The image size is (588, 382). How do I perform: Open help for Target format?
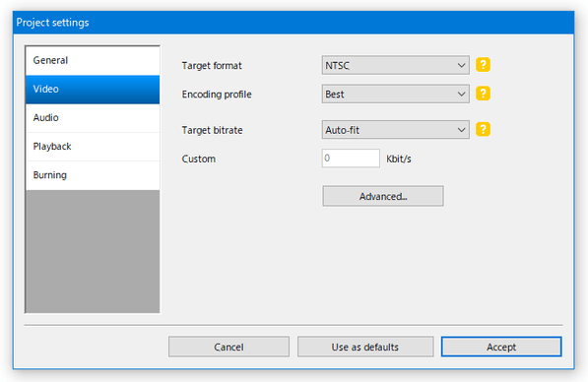point(483,65)
